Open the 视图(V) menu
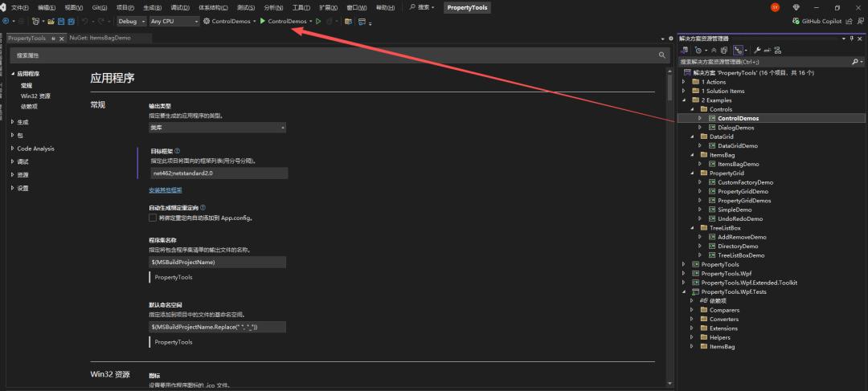Screen dimensions: 868x391 [74, 8]
